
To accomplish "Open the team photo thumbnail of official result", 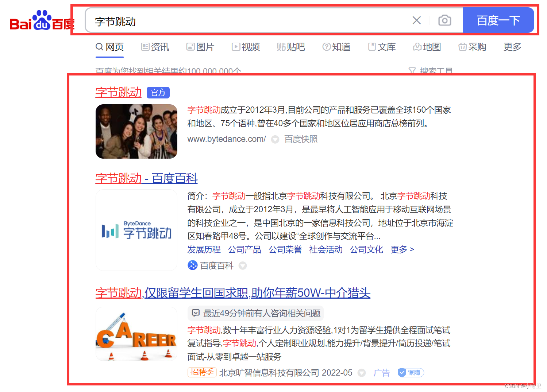I will pyautogui.click(x=136, y=131).
